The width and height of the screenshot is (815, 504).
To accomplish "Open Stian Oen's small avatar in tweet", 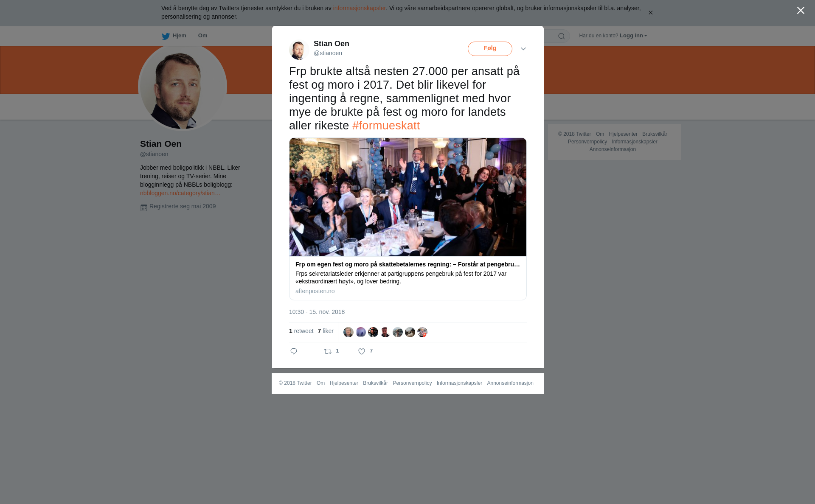I will [299, 50].
